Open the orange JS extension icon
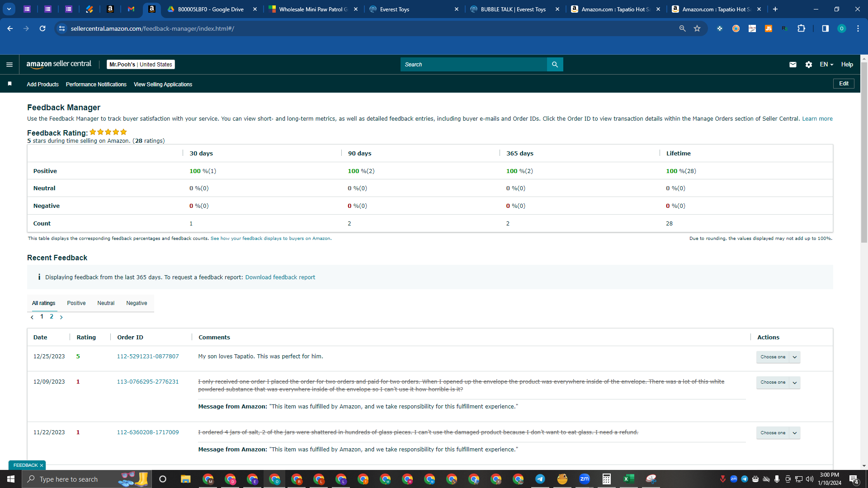868x488 pixels. click(x=769, y=28)
